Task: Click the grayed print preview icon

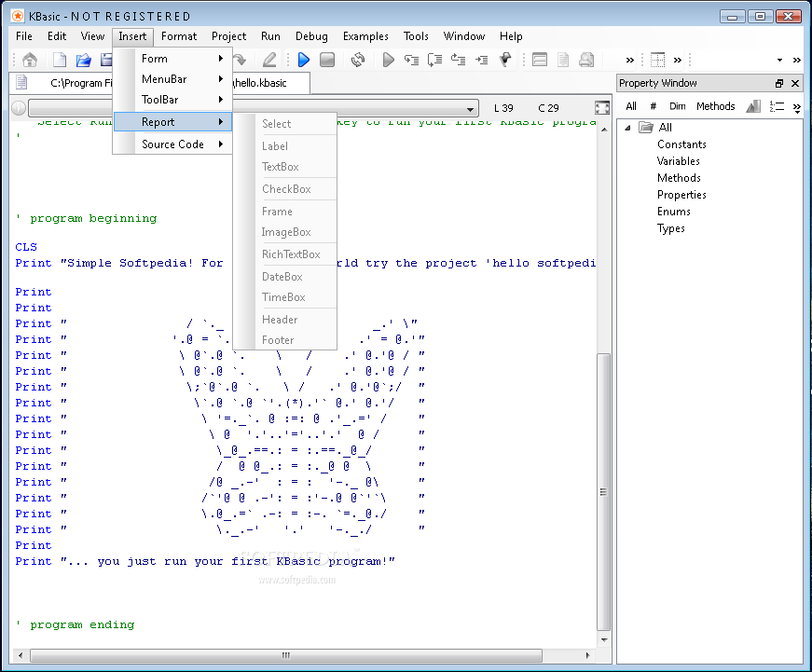Action: [586, 60]
